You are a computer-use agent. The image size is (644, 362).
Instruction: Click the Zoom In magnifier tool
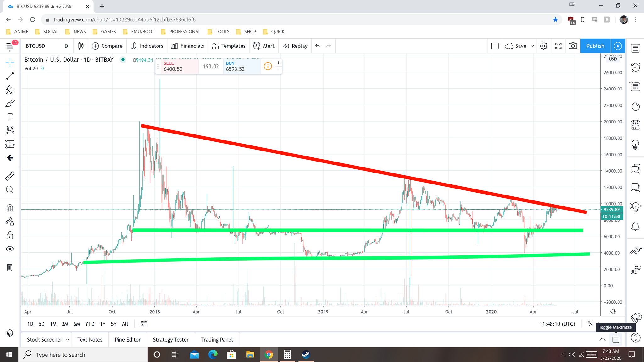point(10,189)
